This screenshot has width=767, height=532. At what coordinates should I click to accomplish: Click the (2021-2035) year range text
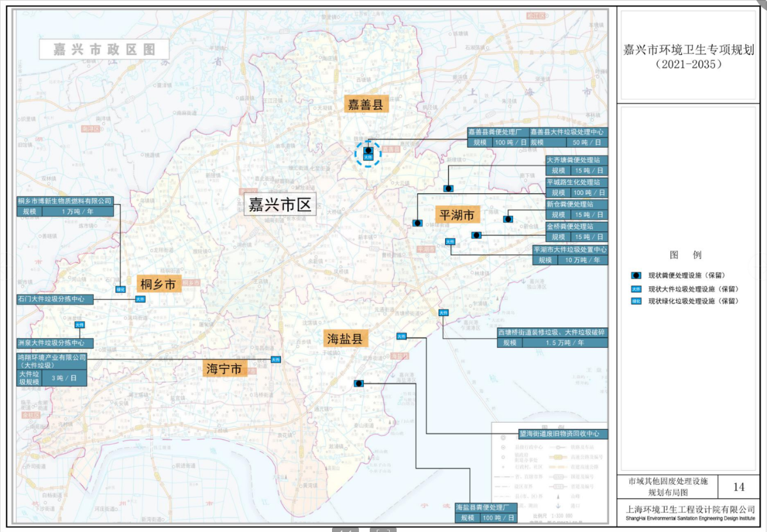pyautogui.click(x=689, y=64)
